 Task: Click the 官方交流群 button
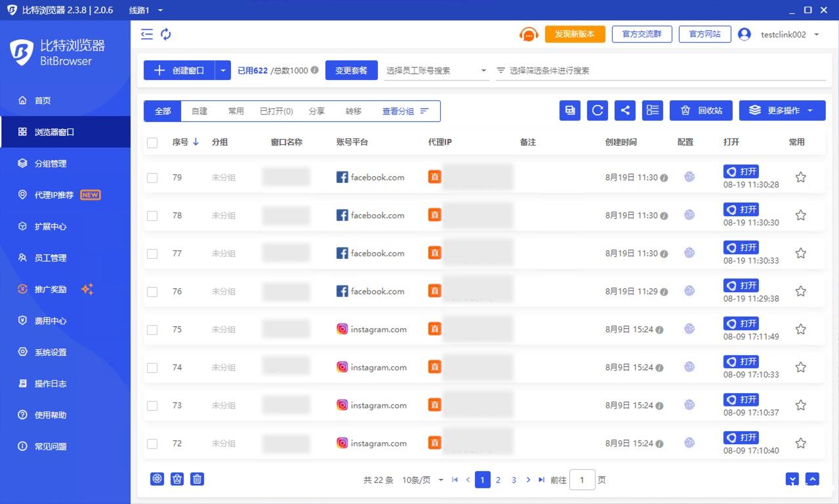642,34
